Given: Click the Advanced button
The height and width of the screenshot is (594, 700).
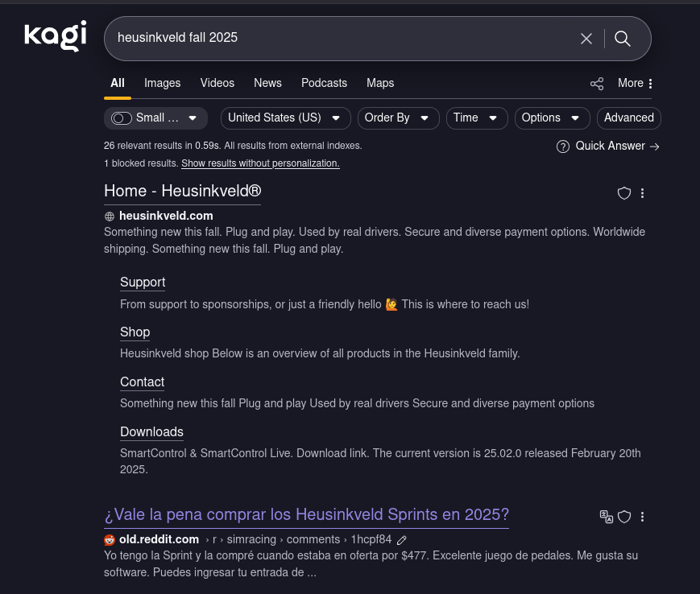Looking at the screenshot, I should coord(628,118).
